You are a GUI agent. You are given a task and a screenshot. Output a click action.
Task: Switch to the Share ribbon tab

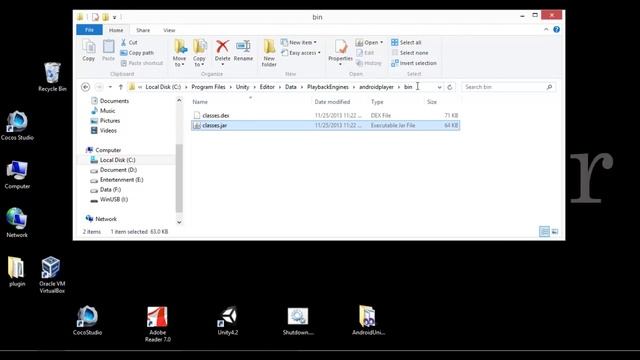[143, 30]
